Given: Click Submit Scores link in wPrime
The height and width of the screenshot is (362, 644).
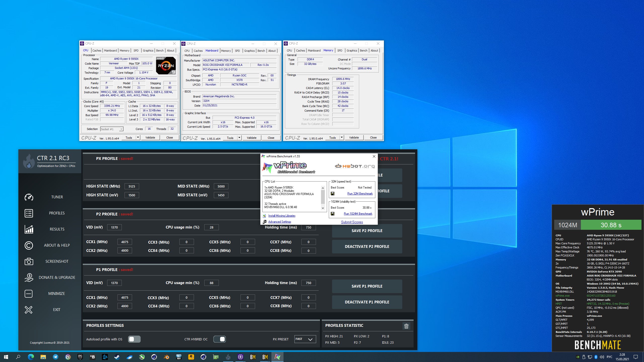Looking at the screenshot, I should point(352,222).
